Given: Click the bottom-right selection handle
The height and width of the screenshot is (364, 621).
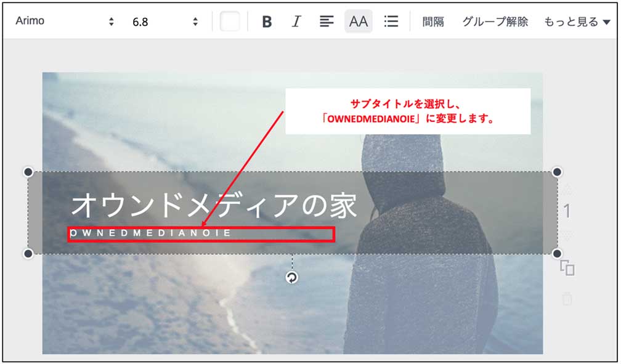Looking at the screenshot, I should point(557,254).
